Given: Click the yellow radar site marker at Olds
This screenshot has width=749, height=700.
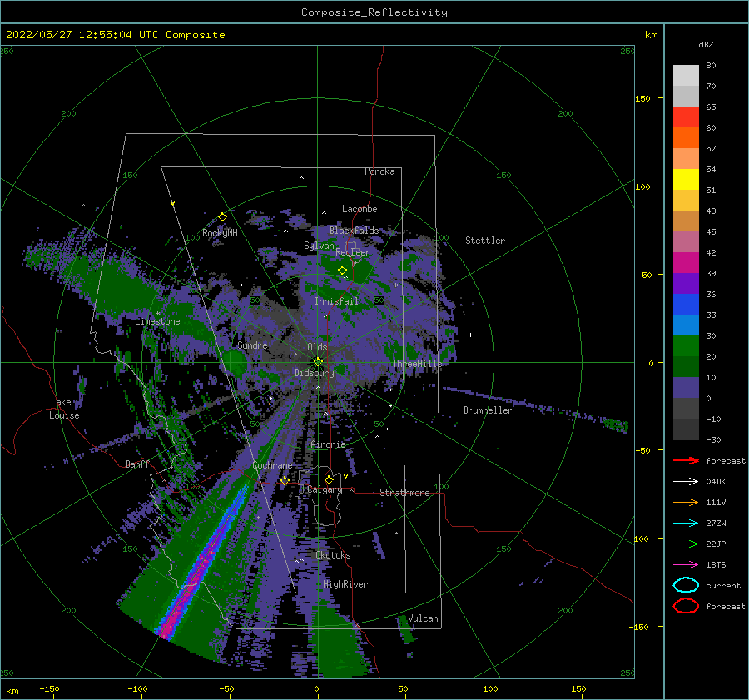Looking at the screenshot, I should point(318,362).
